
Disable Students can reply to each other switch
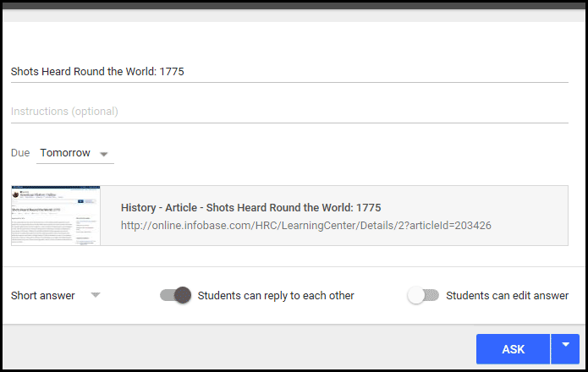[175, 295]
